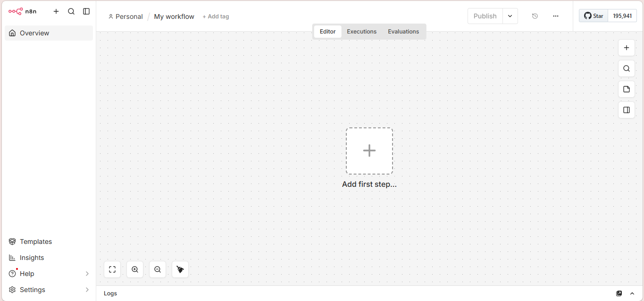Open canvas search magnifier button
Screen dimensions: 644x301
click(x=627, y=68)
